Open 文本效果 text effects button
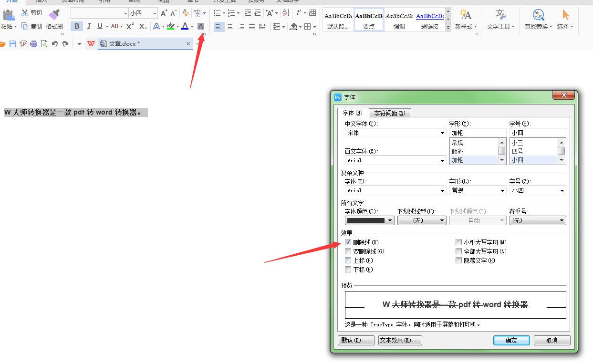The height and width of the screenshot is (364, 593). [x=400, y=340]
